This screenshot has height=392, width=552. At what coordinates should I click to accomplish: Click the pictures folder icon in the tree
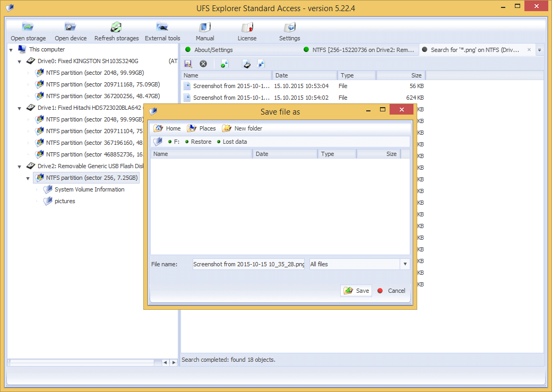coord(48,201)
